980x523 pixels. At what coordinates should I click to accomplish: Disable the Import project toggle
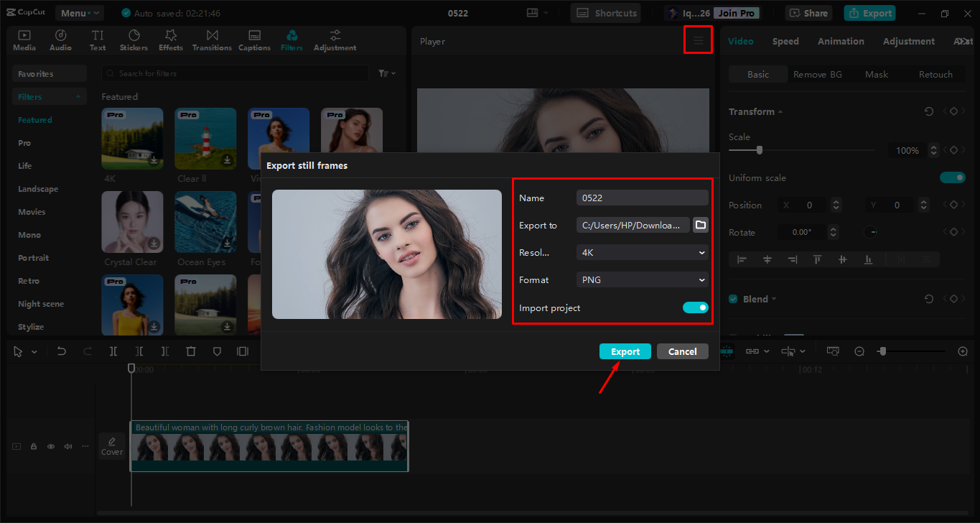695,307
